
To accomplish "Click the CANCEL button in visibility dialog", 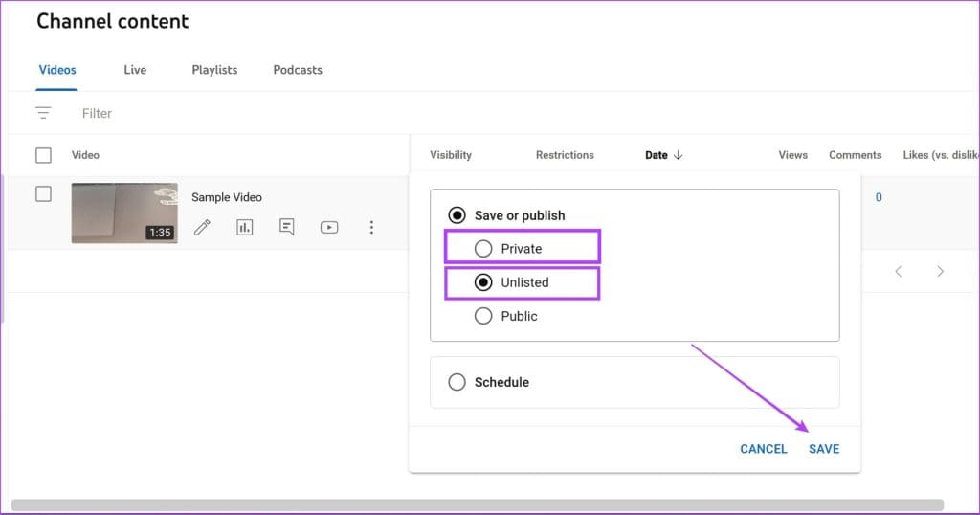I will click(x=763, y=449).
